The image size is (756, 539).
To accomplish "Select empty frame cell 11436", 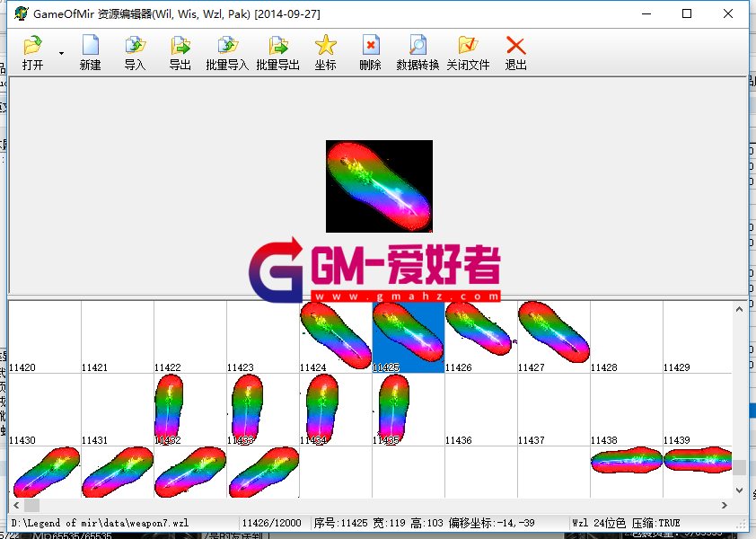I will pos(481,410).
